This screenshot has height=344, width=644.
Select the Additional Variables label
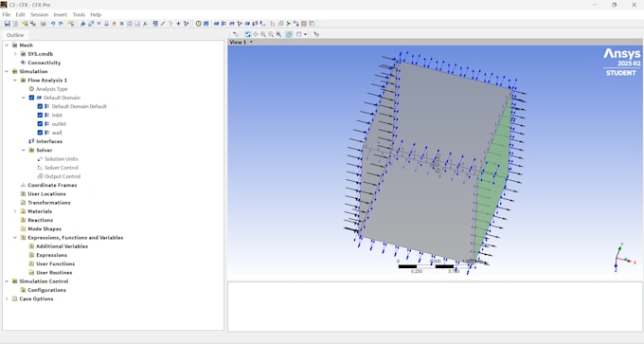(62, 246)
